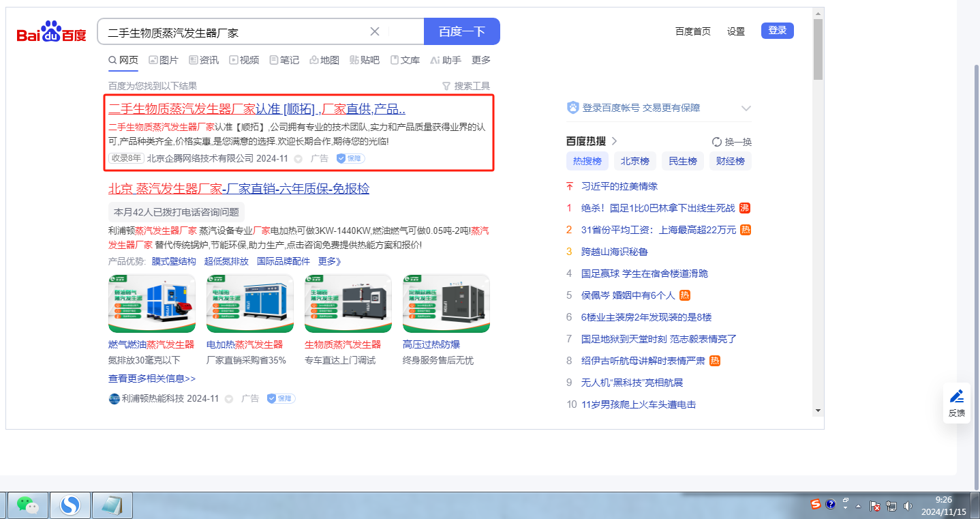Clear the search box with the X icon
The width and height of the screenshot is (980, 519).
point(375,31)
